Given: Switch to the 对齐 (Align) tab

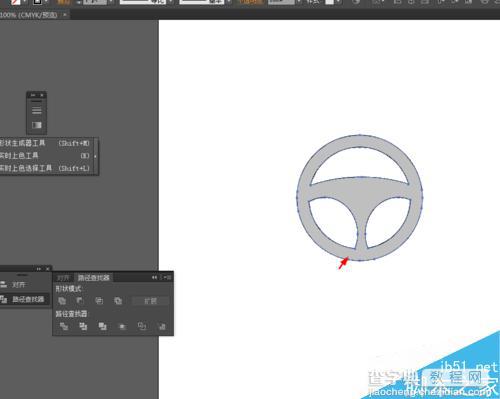Looking at the screenshot, I should coord(63,278).
